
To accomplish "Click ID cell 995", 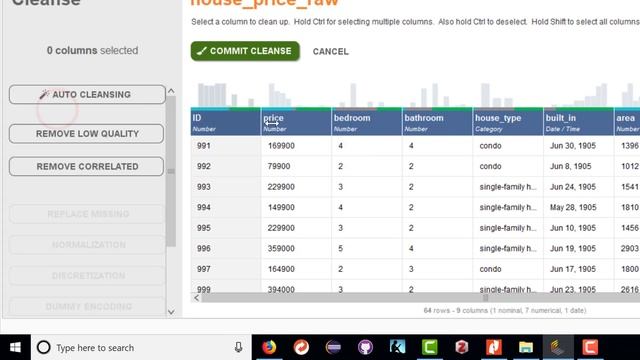I will (226, 228).
